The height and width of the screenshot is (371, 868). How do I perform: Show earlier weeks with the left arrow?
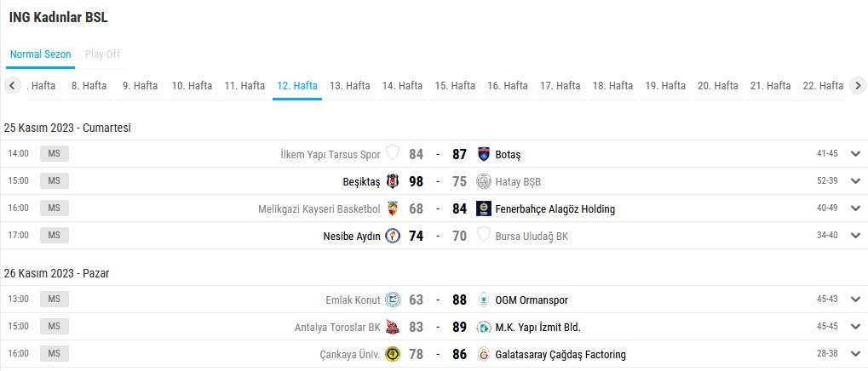click(12, 85)
